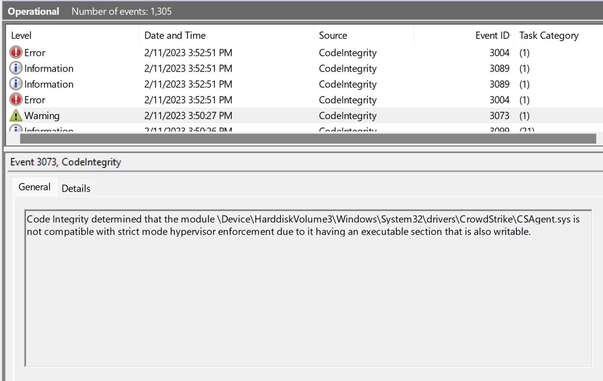The width and height of the screenshot is (603, 381).
Task: Click the CSAgent.sys path in the description
Action: (x=394, y=219)
